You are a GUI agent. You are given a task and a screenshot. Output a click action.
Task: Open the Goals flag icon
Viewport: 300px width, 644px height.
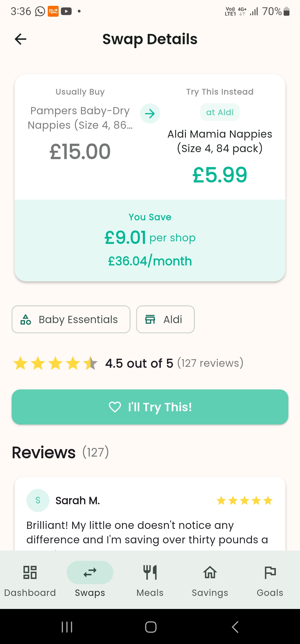270,573
